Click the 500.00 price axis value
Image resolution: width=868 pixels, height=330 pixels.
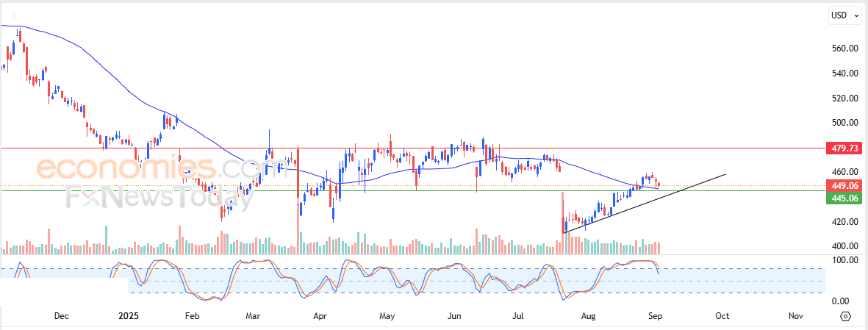pos(844,123)
